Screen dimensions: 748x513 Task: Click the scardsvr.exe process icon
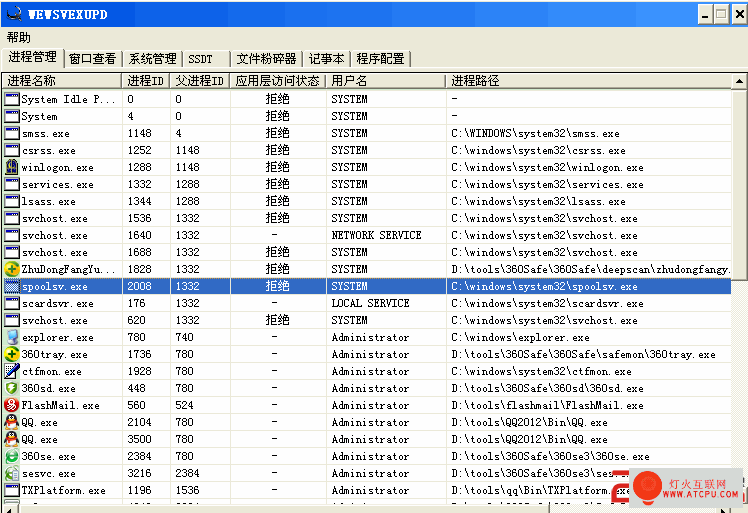pyautogui.click(x=11, y=303)
